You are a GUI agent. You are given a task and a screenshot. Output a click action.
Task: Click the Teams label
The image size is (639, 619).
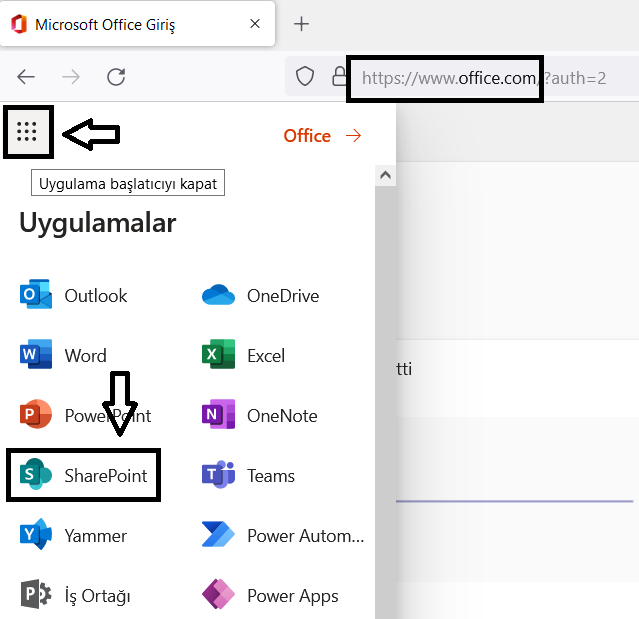(x=271, y=476)
